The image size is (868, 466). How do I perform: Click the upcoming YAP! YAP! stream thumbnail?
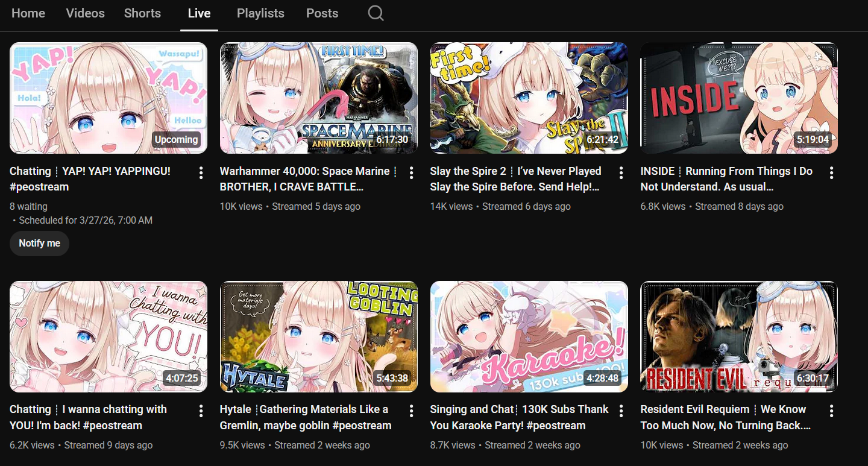(108, 98)
